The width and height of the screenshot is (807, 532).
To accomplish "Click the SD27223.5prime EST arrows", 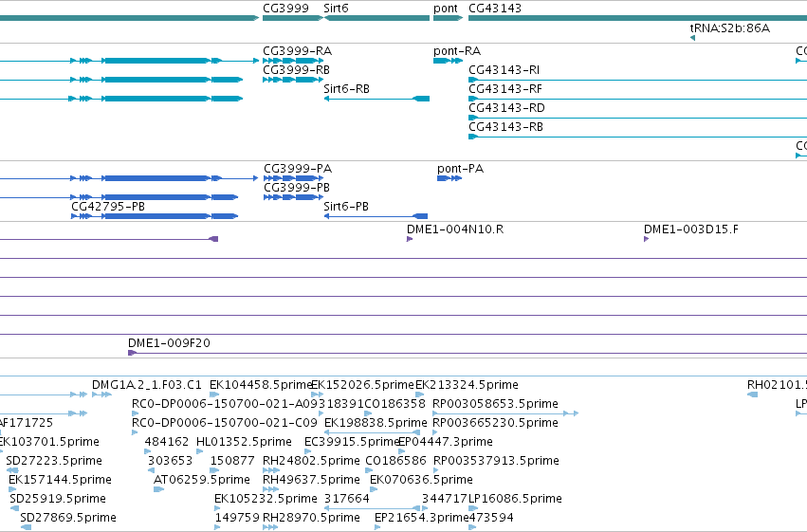I will tap(12, 470).
